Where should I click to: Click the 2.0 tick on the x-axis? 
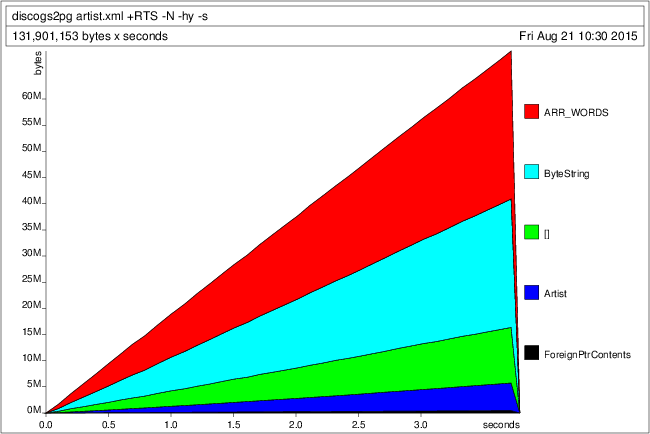coord(295,424)
